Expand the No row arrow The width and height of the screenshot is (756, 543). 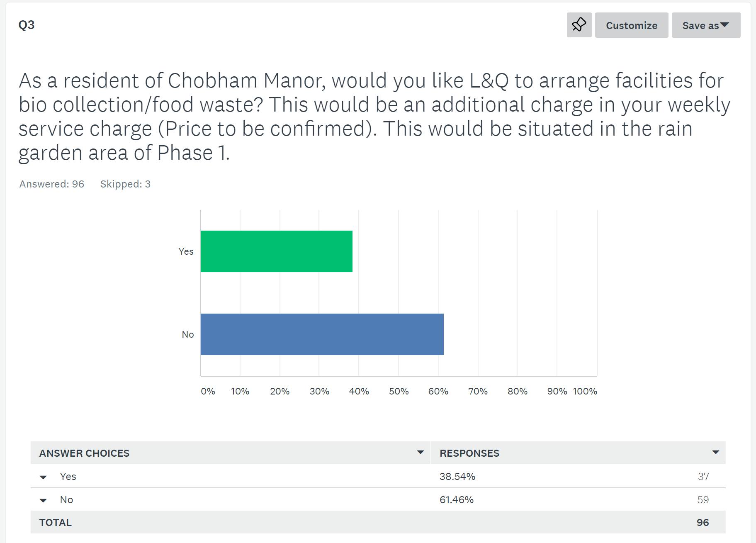43,500
